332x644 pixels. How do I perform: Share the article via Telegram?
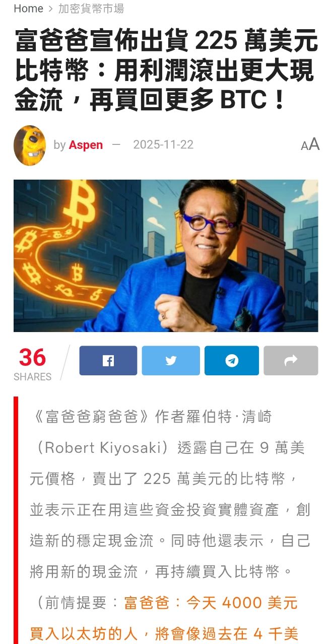tap(232, 360)
